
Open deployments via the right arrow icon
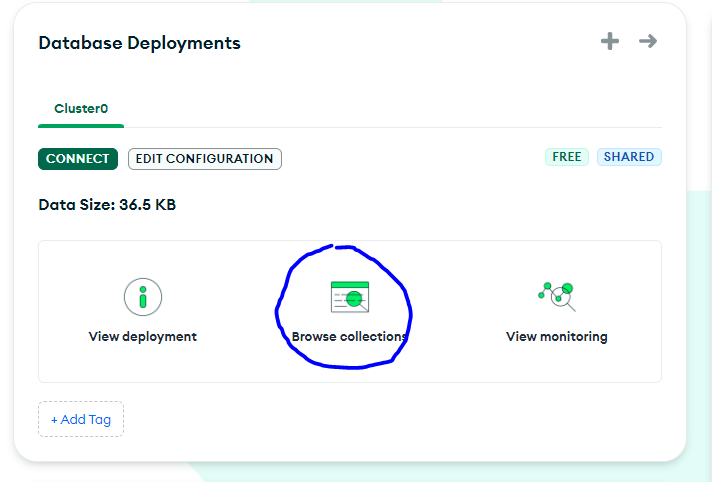648,41
